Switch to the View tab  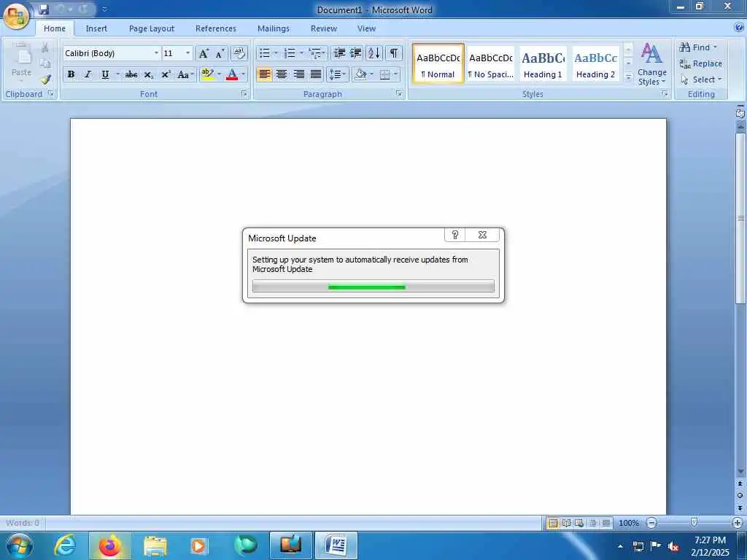pyautogui.click(x=366, y=28)
